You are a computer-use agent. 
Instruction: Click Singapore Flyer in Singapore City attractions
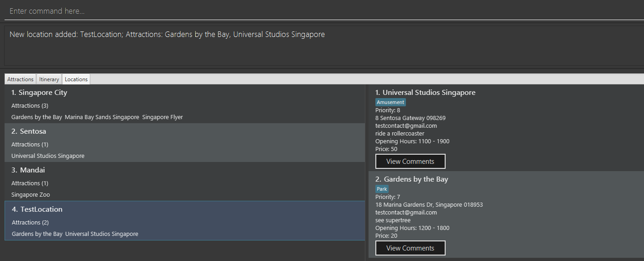[162, 117]
